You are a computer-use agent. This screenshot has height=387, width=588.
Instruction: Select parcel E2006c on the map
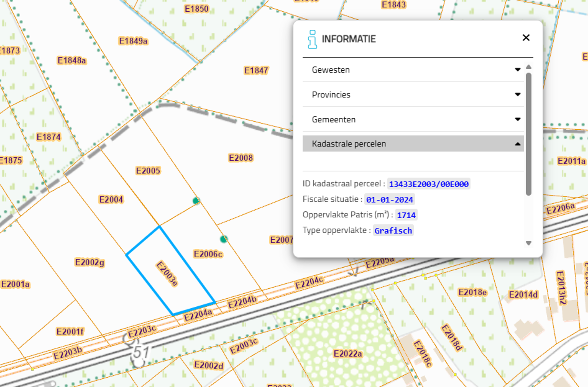(208, 254)
